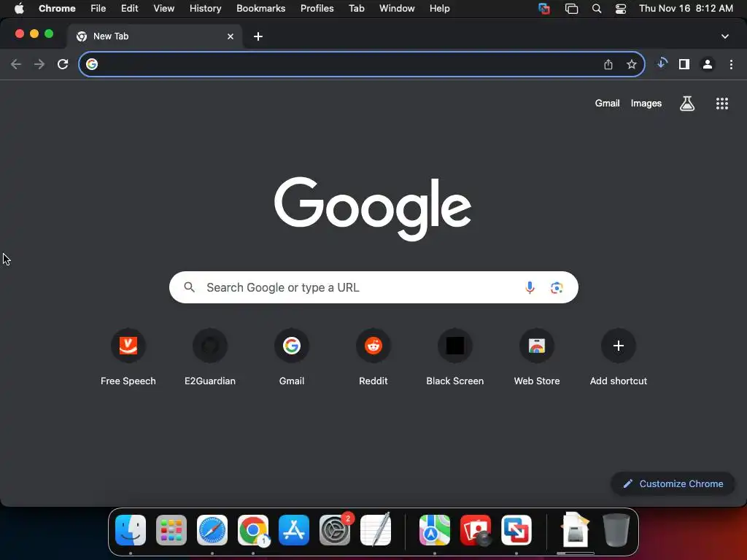Add a new shortcut
This screenshot has width=747, height=560.
pos(619,357)
